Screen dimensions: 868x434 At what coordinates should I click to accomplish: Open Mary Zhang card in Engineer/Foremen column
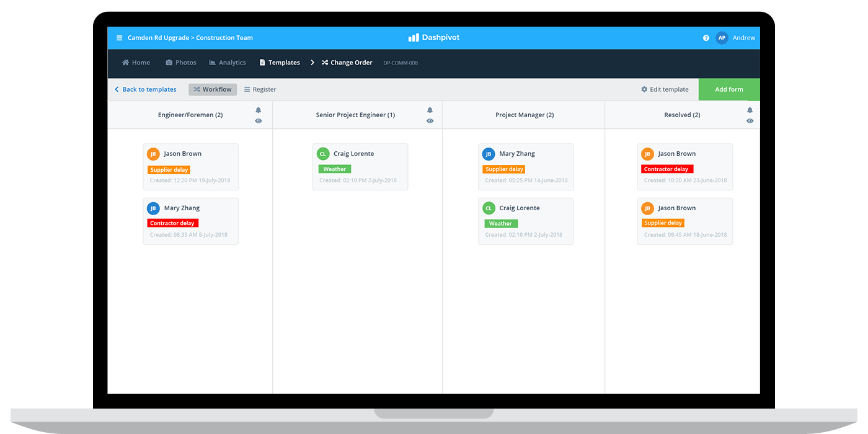click(x=191, y=221)
